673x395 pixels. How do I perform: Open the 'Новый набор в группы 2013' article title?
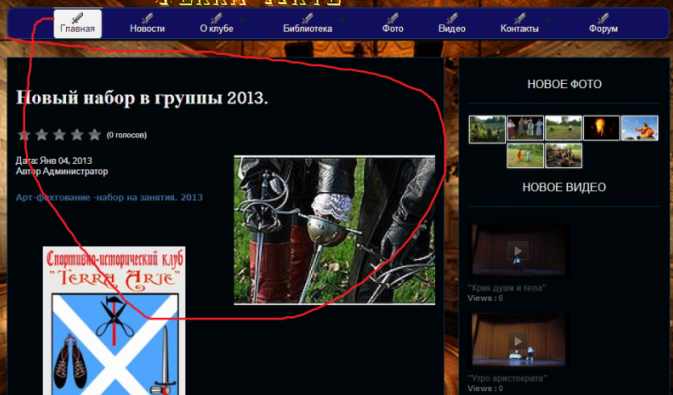click(x=142, y=98)
